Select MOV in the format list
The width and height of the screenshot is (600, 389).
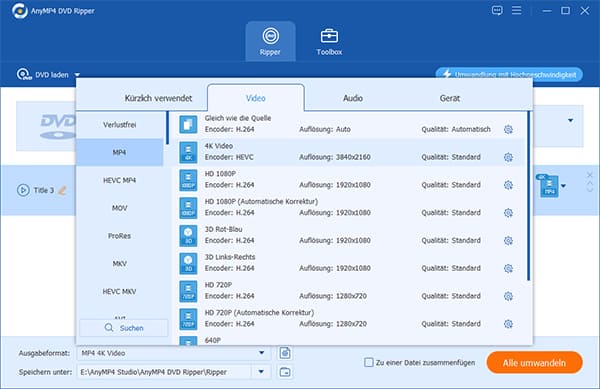click(119, 208)
